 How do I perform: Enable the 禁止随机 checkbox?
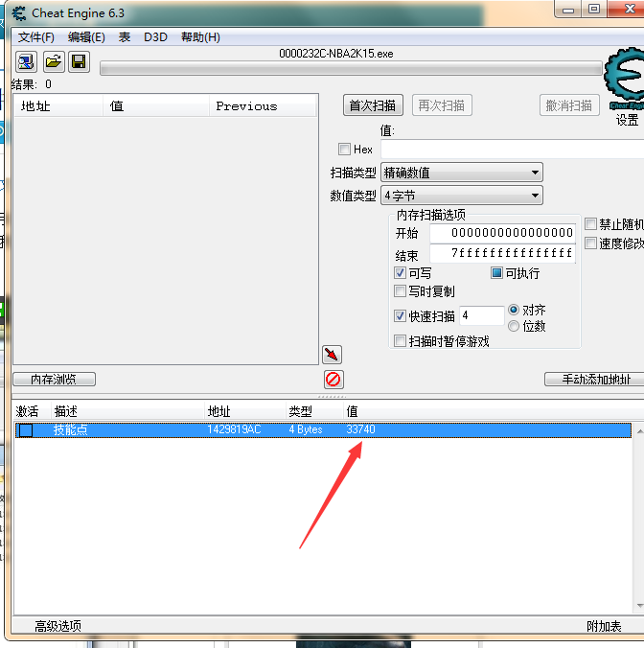click(x=590, y=224)
